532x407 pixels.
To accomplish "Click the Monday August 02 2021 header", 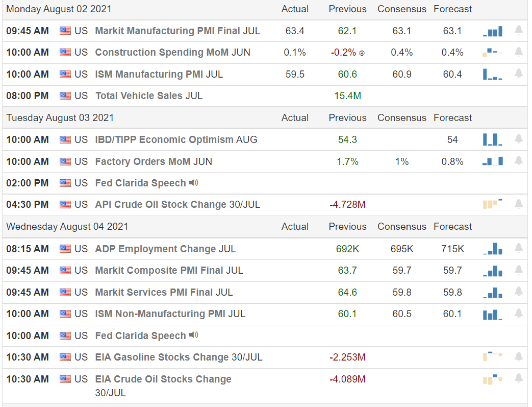I will [x=59, y=9].
